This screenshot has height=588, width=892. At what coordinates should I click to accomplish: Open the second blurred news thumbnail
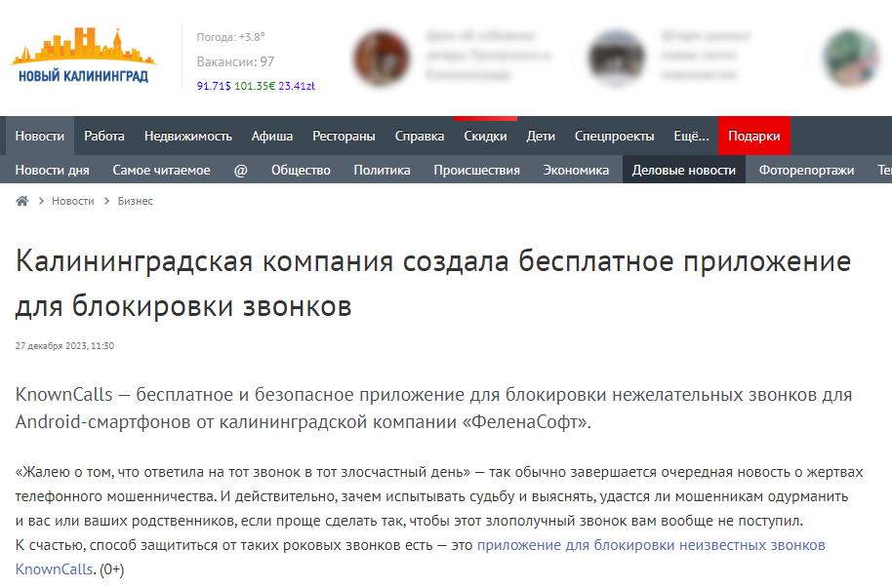617,58
